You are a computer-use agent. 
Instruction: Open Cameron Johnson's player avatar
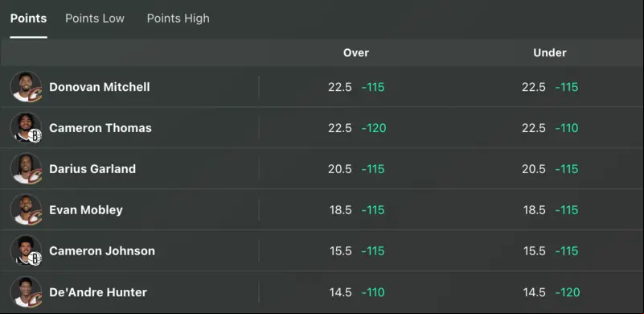tap(26, 250)
